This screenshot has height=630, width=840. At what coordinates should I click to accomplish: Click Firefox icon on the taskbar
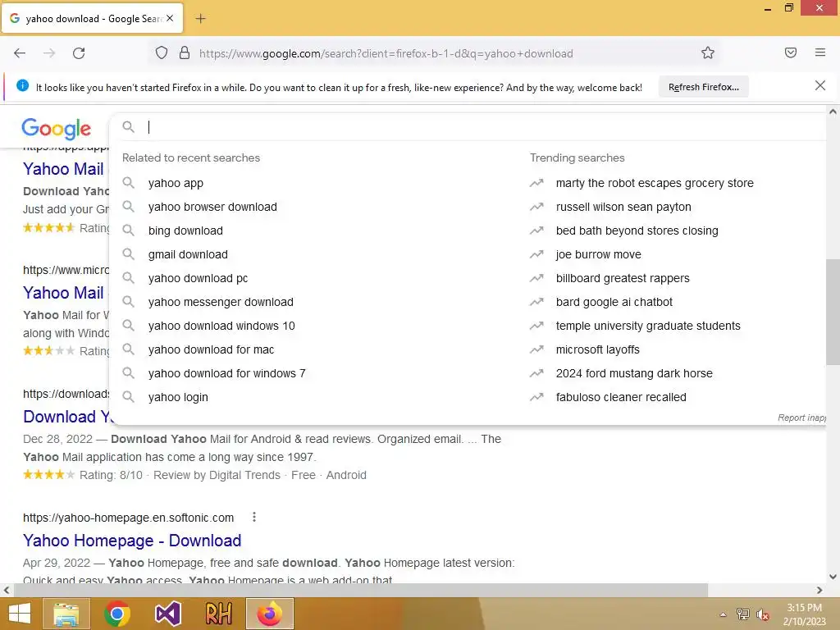tap(269, 614)
